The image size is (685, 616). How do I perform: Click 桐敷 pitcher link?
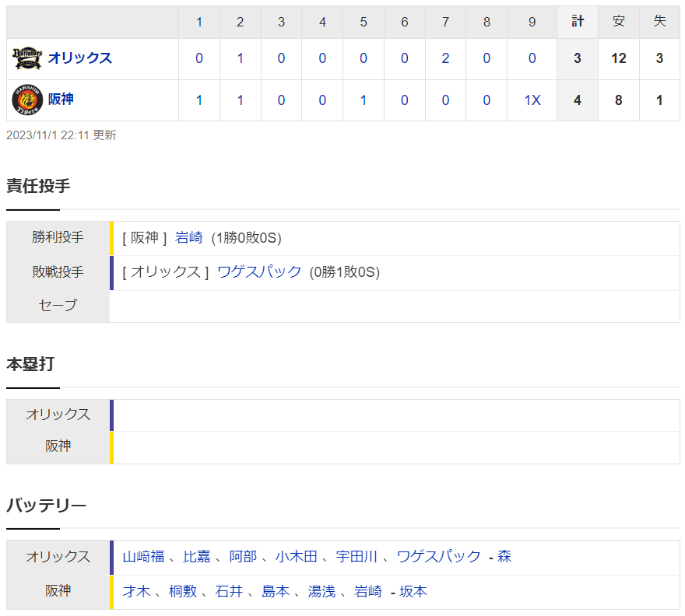point(182,592)
